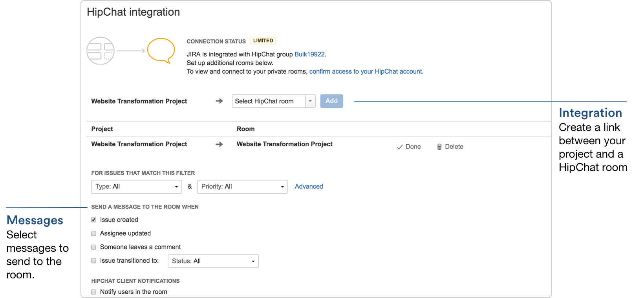Screen dimensions: 644x298
Task: Click the CONNECTION STATUS label
Action: click(216, 42)
